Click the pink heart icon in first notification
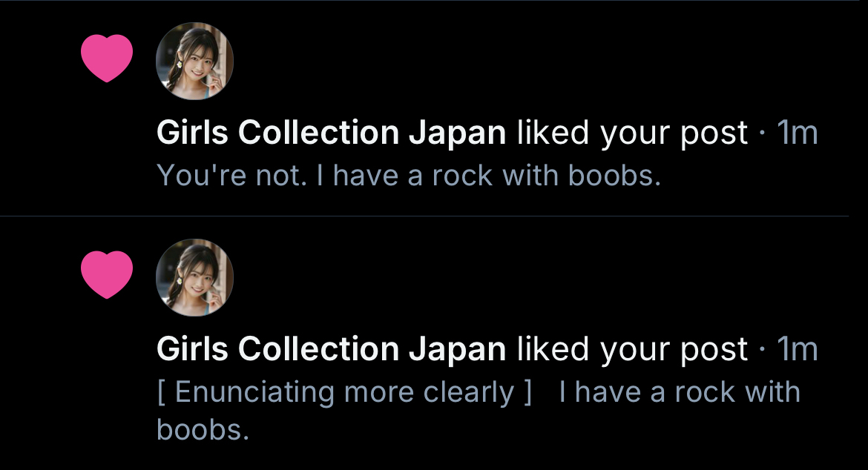The height and width of the screenshot is (470, 868). (x=107, y=59)
